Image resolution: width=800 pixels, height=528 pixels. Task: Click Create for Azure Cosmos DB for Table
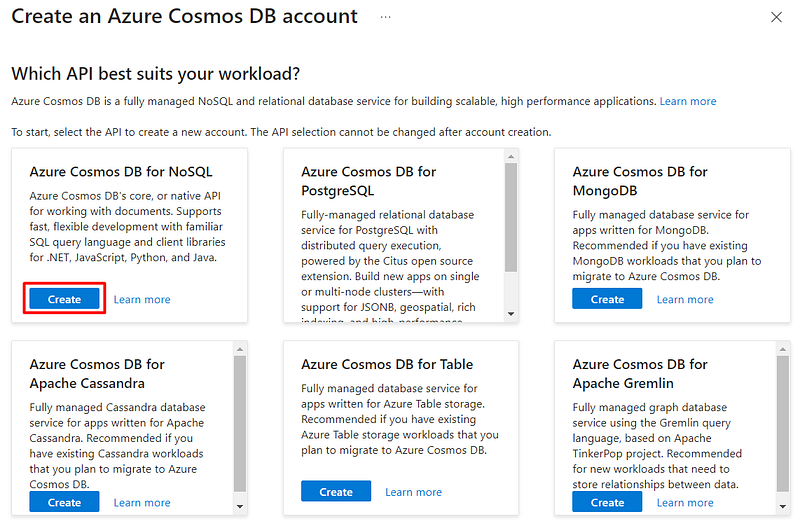pyautogui.click(x=336, y=492)
